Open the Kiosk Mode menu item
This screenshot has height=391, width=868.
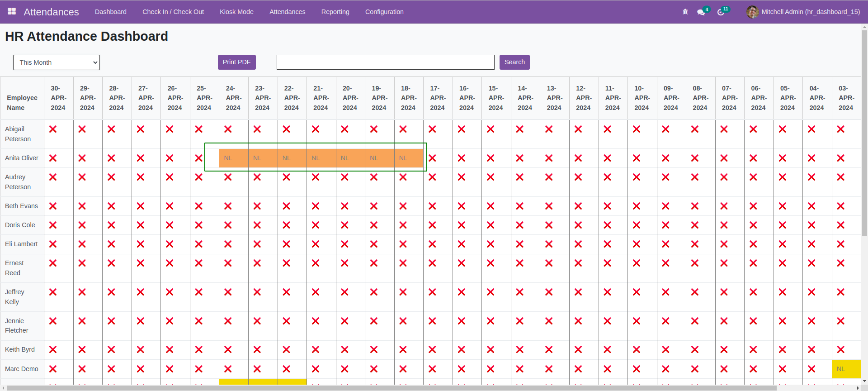pos(236,12)
